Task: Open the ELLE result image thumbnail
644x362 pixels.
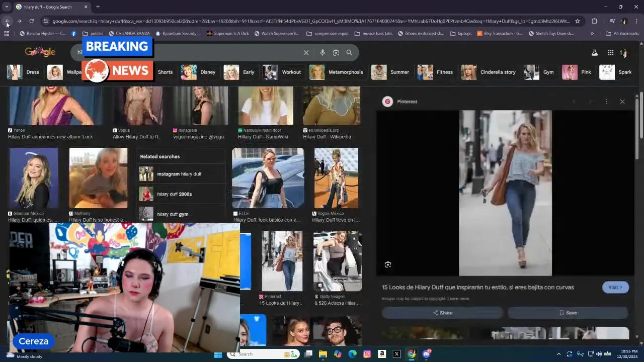Action: [268, 178]
